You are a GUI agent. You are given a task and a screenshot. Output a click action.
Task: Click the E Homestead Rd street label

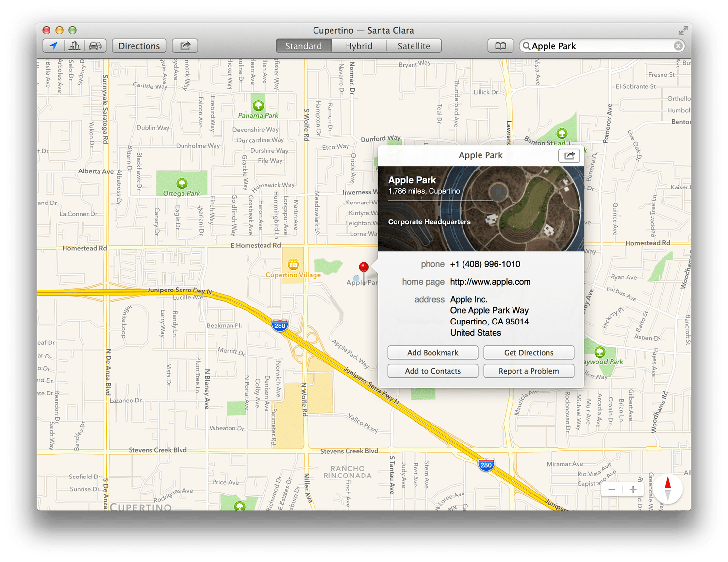click(255, 245)
